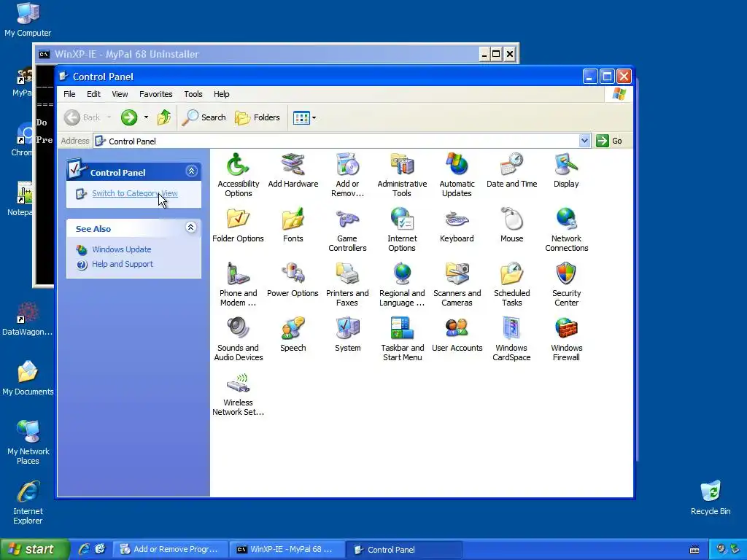Image resolution: width=747 pixels, height=560 pixels.
Task: Open Help and Support link
Action: (x=123, y=264)
